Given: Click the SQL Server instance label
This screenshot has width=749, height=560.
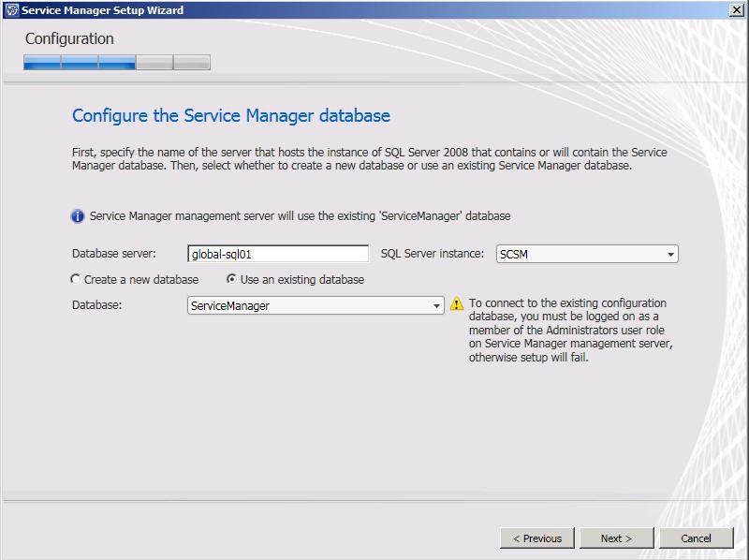Looking at the screenshot, I should [x=432, y=254].
